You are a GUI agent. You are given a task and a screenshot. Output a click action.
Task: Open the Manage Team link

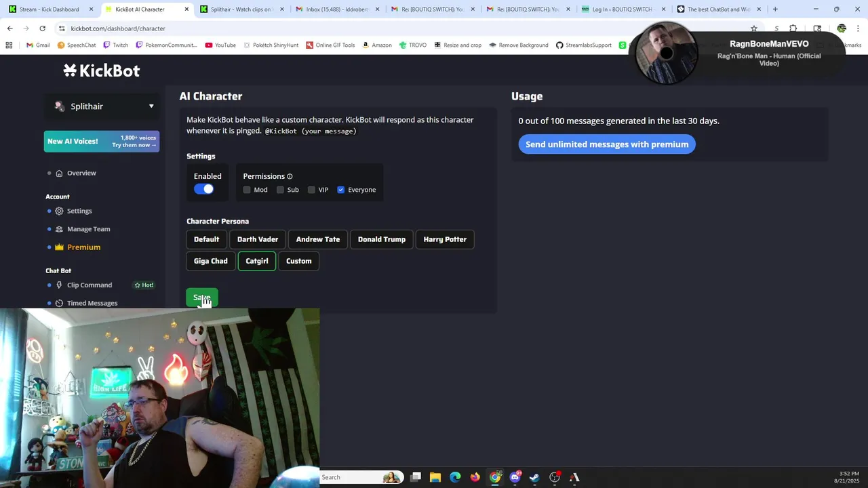[88, 229]
